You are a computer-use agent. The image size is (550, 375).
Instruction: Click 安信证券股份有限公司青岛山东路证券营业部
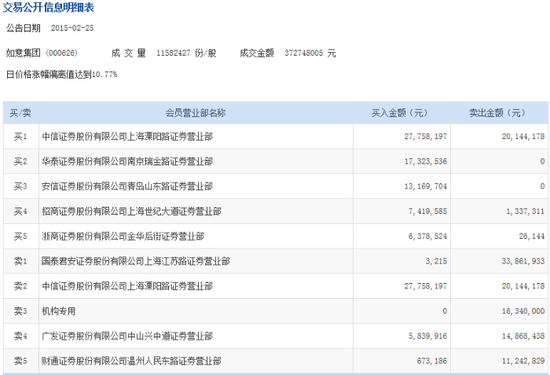tap(127, 186)
